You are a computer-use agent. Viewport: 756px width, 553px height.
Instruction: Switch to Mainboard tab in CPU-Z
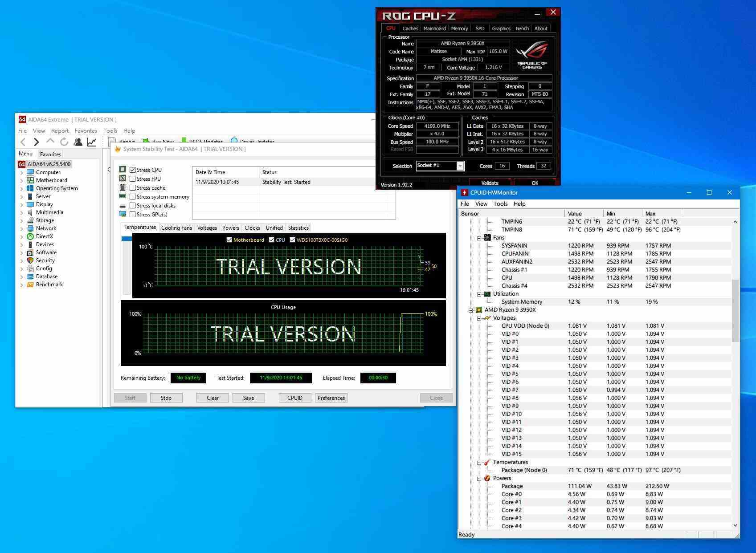click(x=434, y=28)
